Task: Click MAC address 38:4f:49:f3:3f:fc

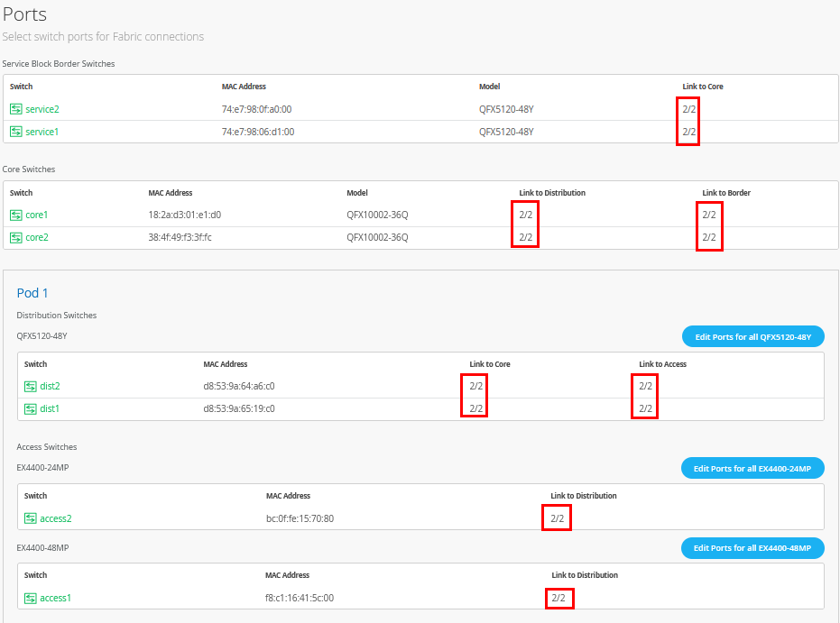Action: [180, 237]
